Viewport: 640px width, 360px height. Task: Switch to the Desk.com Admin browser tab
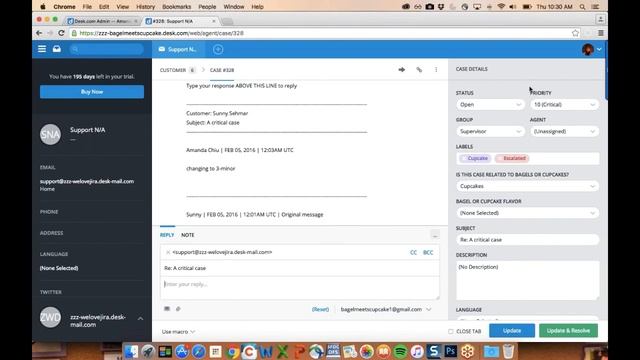point(102,21)
